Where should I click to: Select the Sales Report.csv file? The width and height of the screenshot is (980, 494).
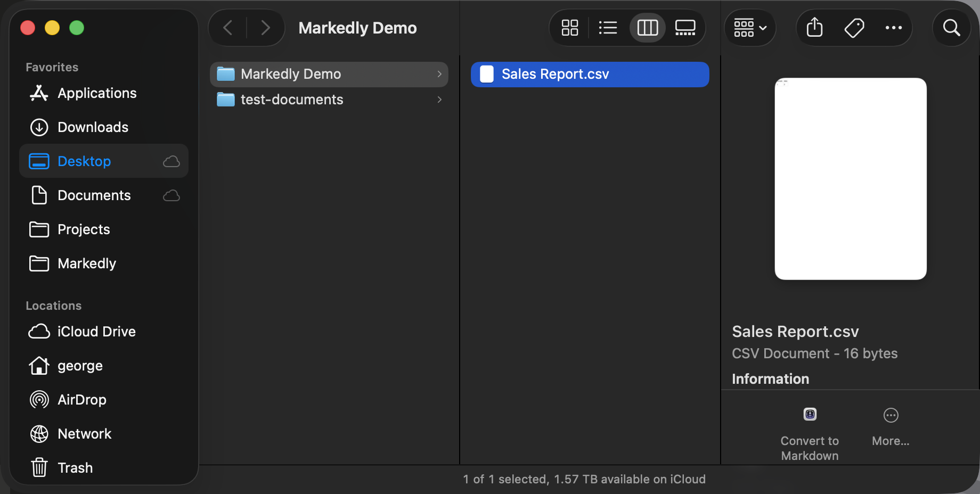590,74
